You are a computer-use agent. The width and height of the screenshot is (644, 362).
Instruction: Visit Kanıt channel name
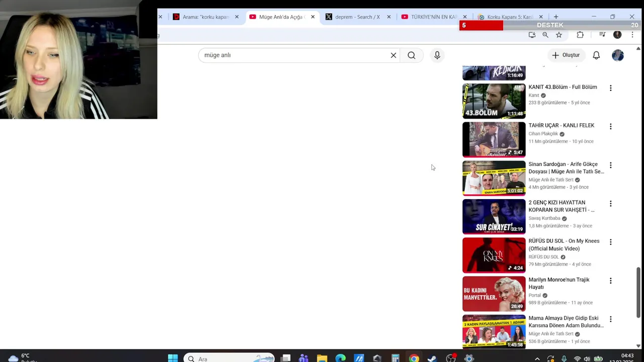(x=534, y=95)
